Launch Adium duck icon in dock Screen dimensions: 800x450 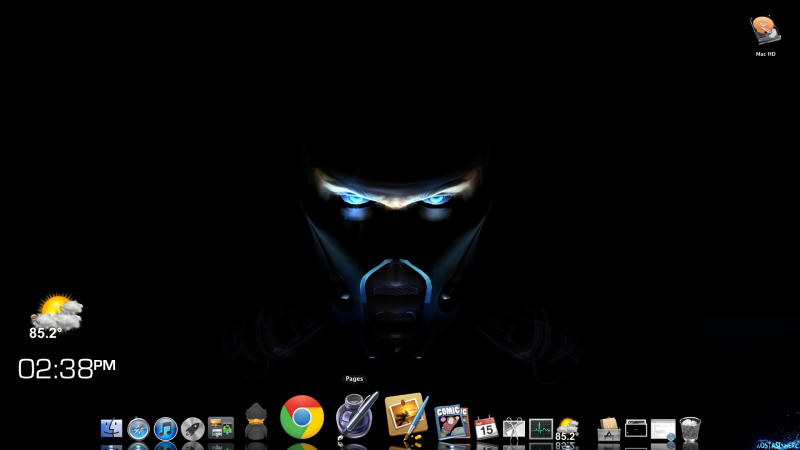(256, 421)
